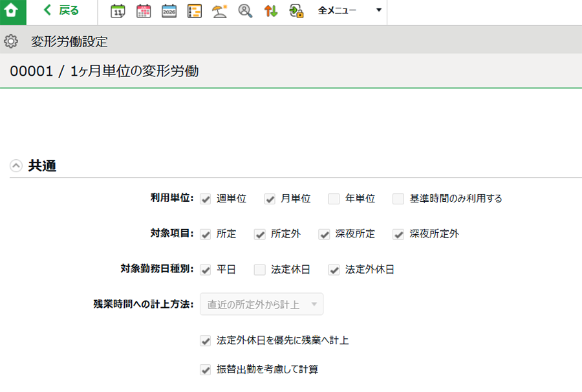Open the beach umbrella leave icon
Image resolution: width=582 pixels, height=392 pixels.
coord(220,11)
